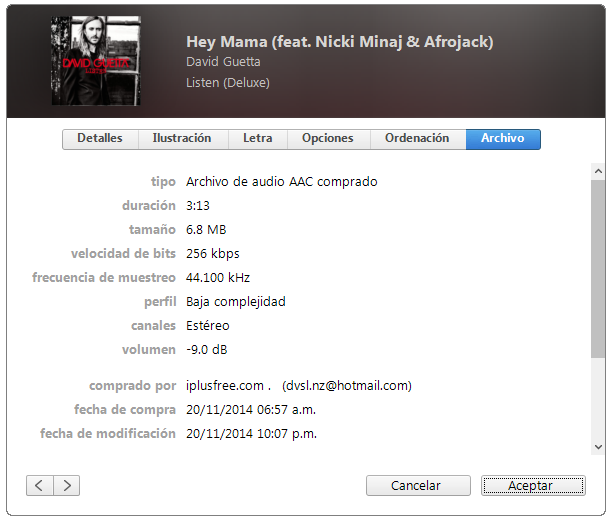Image resolution: width=613 pixels, height=524 pixels.
Task: Click the scrollbar down arrow
Action: tap(598, 447)
